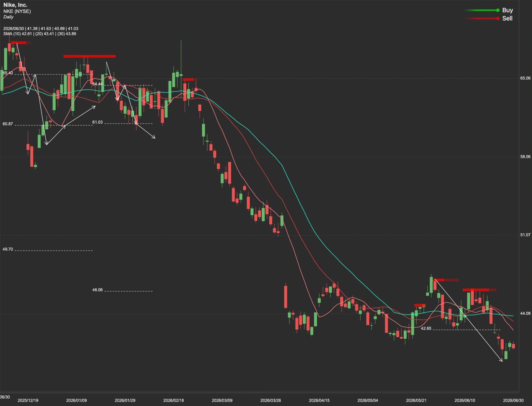
Task: Select the 2026/06/10 date label
Action: 465,400
